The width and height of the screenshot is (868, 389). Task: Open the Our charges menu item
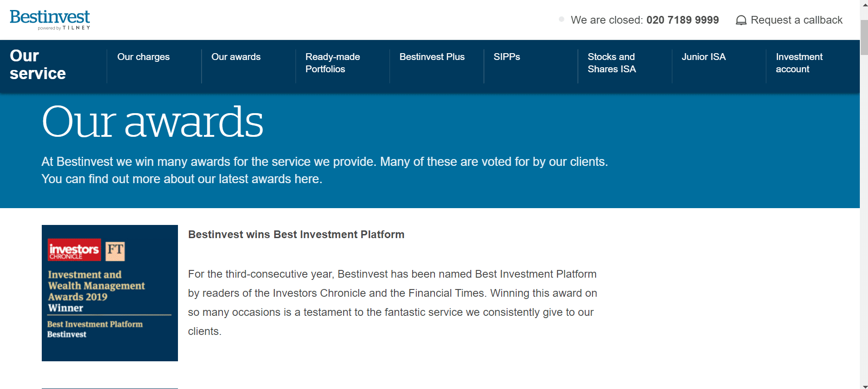pyautogui.click(x=143, y=57)
